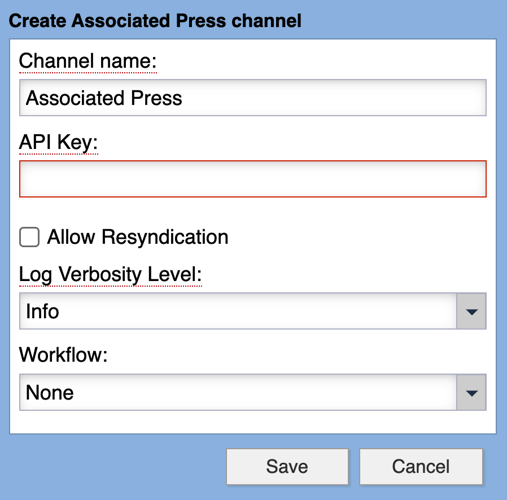Open the Log Verbosity Level dropdown arrow
Viewport: 507px width, 500px height.
[471, 311]
